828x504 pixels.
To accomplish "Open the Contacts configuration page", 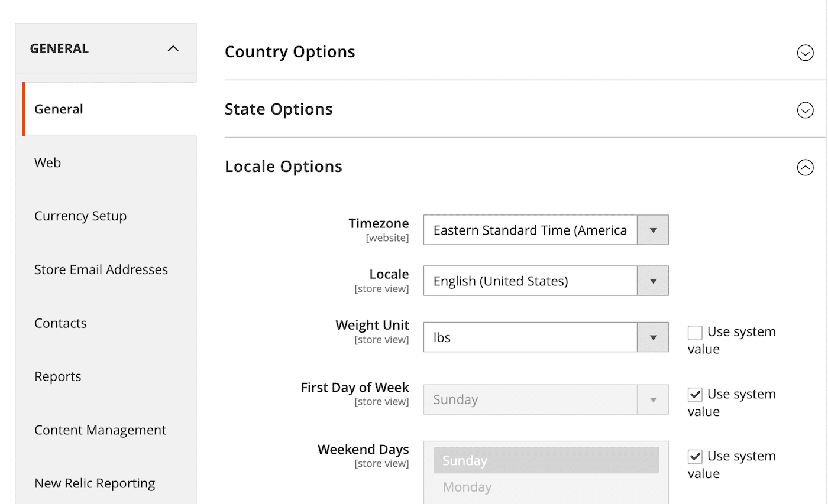I will (60, 323).
